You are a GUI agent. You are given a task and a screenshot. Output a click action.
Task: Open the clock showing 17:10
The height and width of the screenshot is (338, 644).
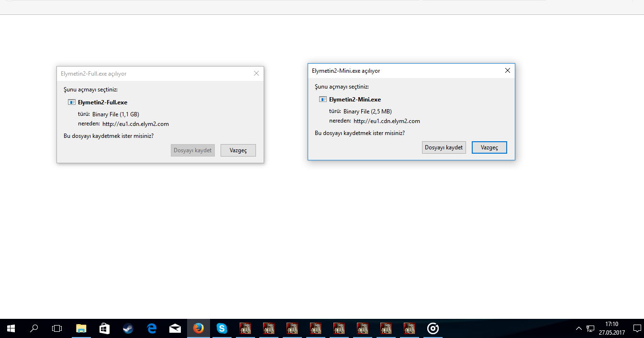[612, 328]
